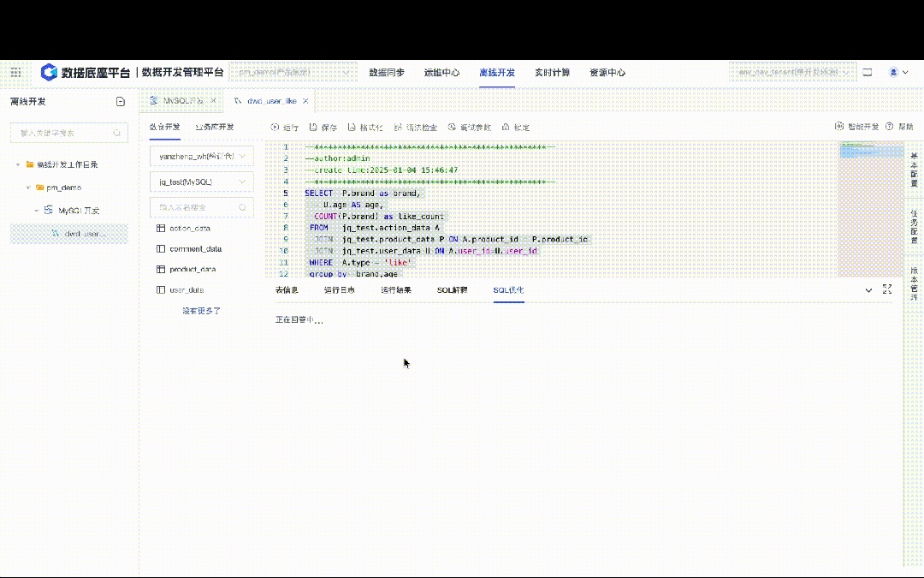Switch to the 数仓开发 tab
This screenshot has height=578, width=924.
tap(164, 127)
